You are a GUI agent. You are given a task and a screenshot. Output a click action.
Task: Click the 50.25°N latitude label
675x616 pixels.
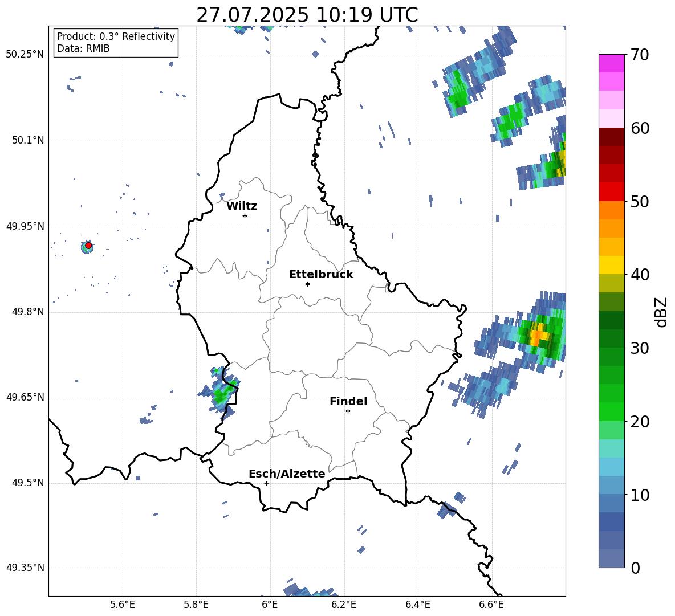(x=25, y=55)
